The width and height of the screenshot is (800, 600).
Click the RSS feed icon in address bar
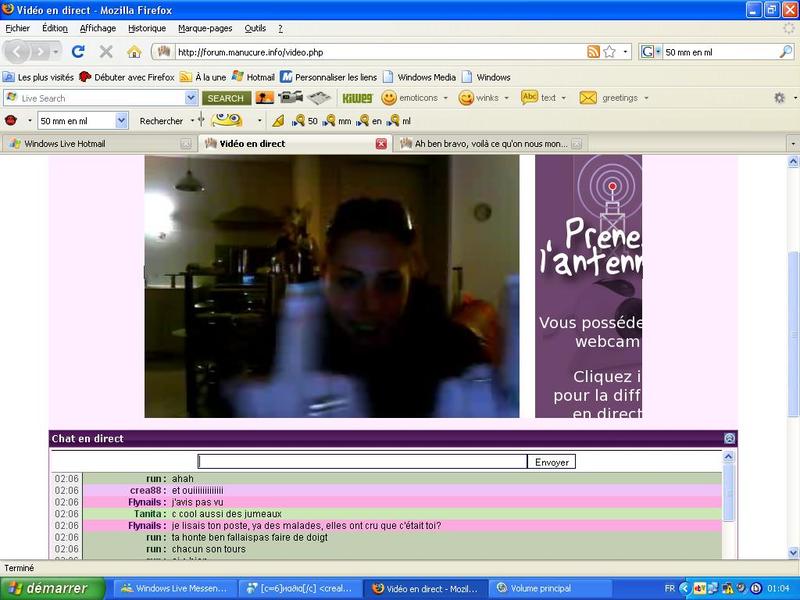tap(594, 52)
